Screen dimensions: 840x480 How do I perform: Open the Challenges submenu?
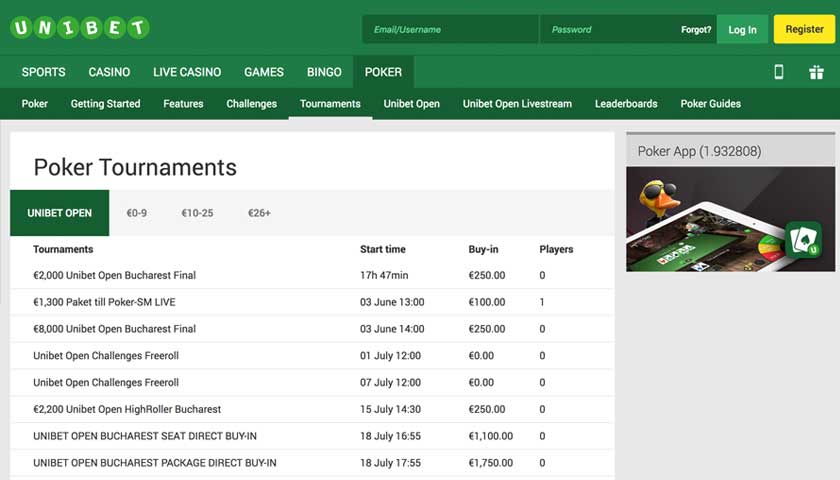(x=251, y=103)
